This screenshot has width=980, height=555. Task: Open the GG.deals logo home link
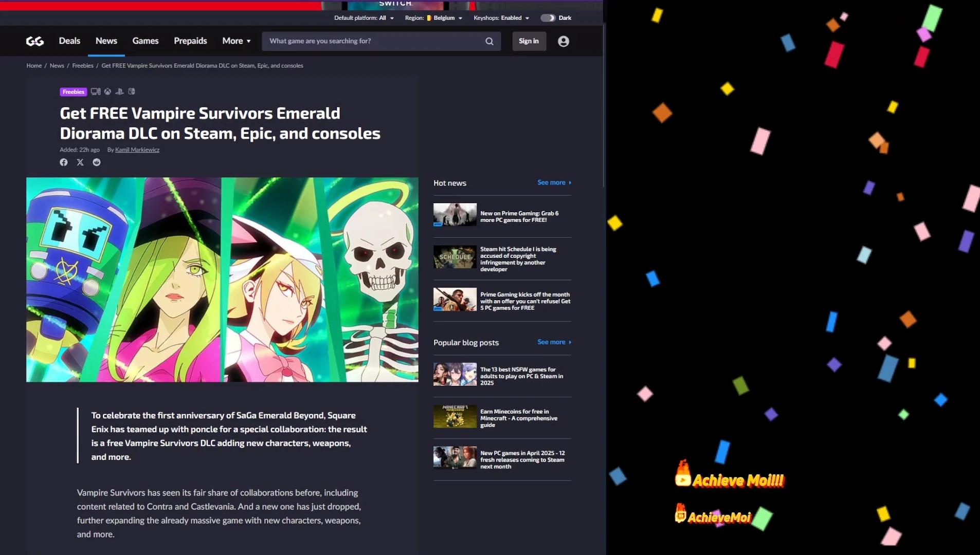(x=35, y=41)
